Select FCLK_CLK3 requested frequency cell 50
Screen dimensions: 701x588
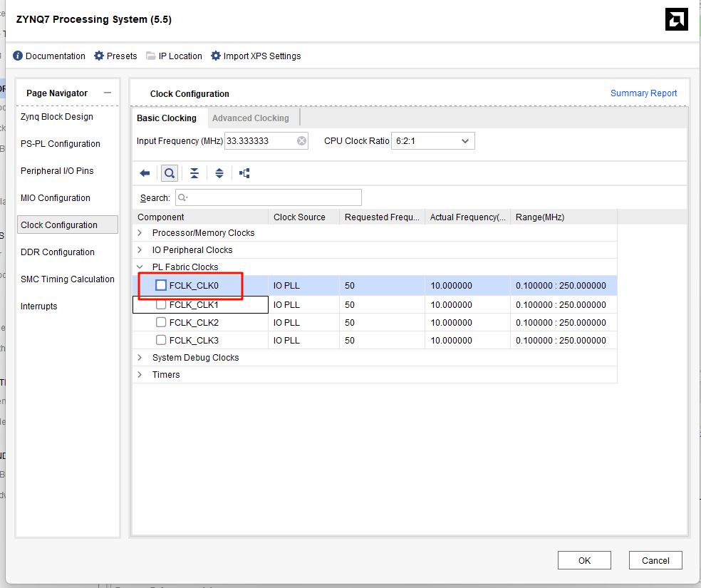click(x=382, y=340)
